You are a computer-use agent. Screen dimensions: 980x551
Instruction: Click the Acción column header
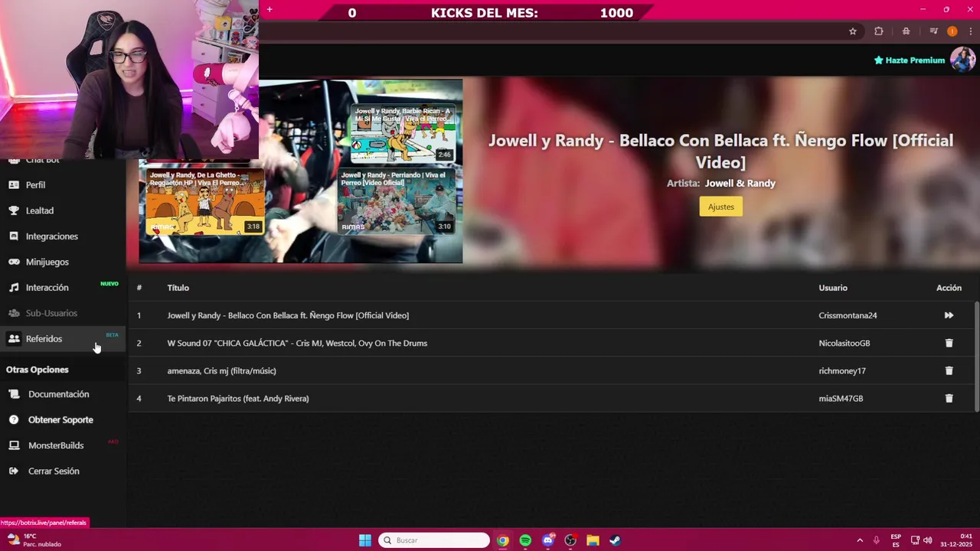coord(949,288)
